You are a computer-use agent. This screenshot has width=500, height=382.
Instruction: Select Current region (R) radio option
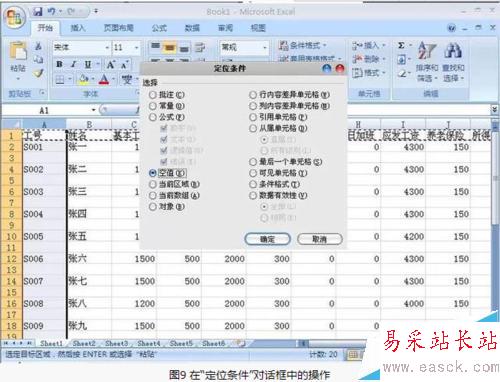pyautogui.click(x=153, y=184)
